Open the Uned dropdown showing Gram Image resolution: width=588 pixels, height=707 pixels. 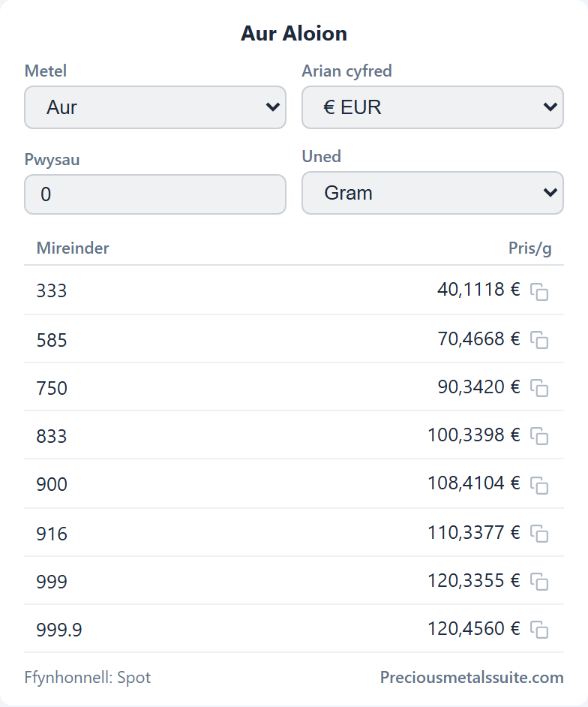click(433, 193)
